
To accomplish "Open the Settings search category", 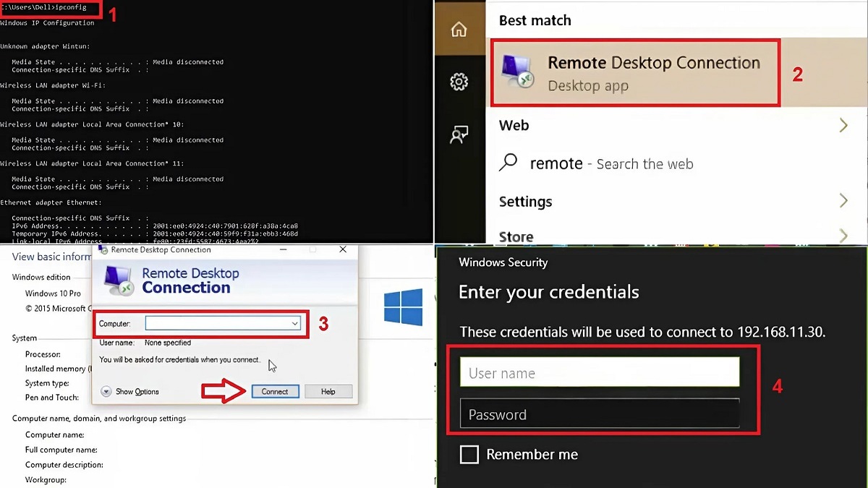I will (x=525, y=202).
